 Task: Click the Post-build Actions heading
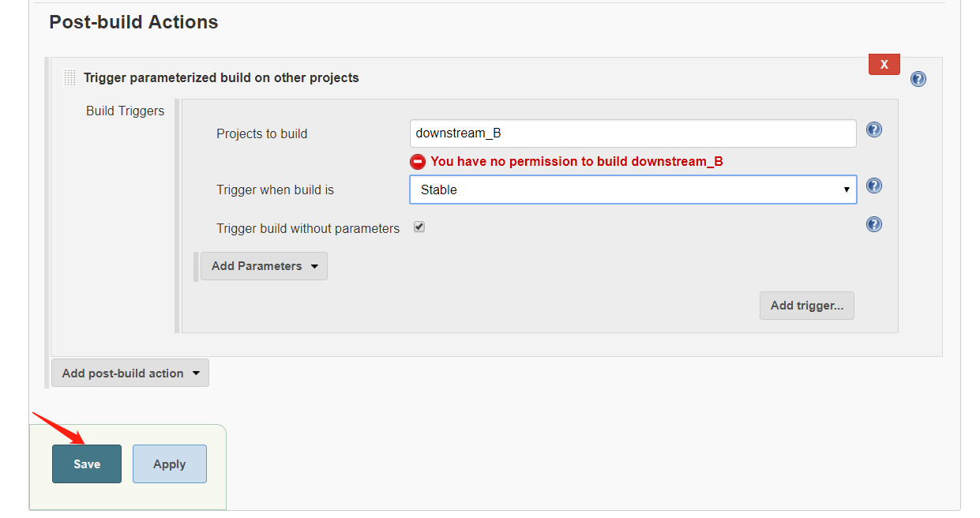[133, 22]
